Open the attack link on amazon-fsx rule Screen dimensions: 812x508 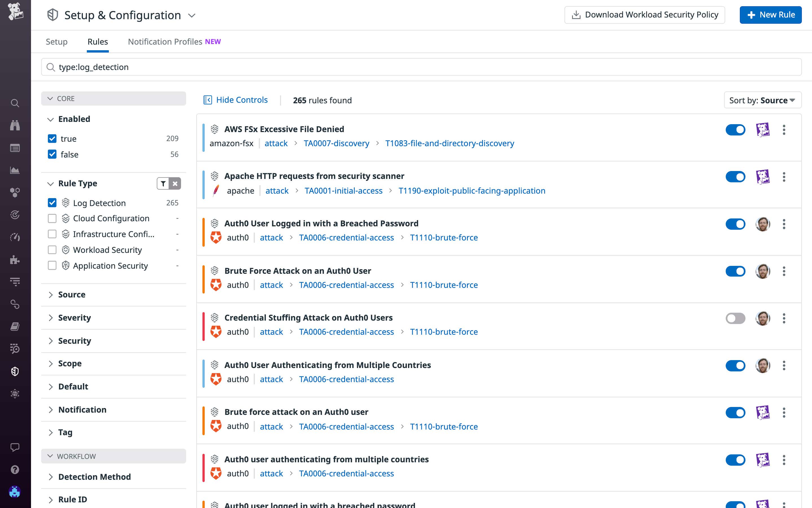coord(276,143)
